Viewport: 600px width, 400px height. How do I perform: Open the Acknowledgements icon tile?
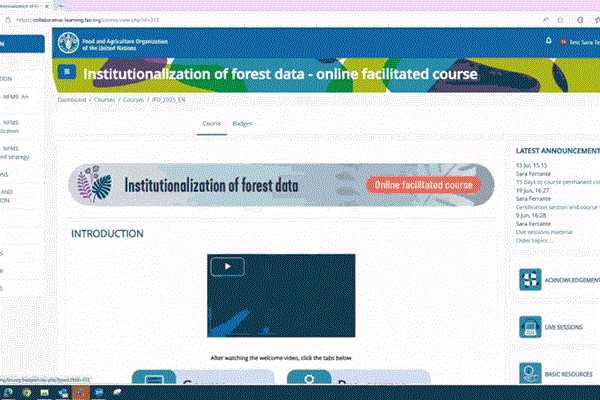click(x=530, y=280)
